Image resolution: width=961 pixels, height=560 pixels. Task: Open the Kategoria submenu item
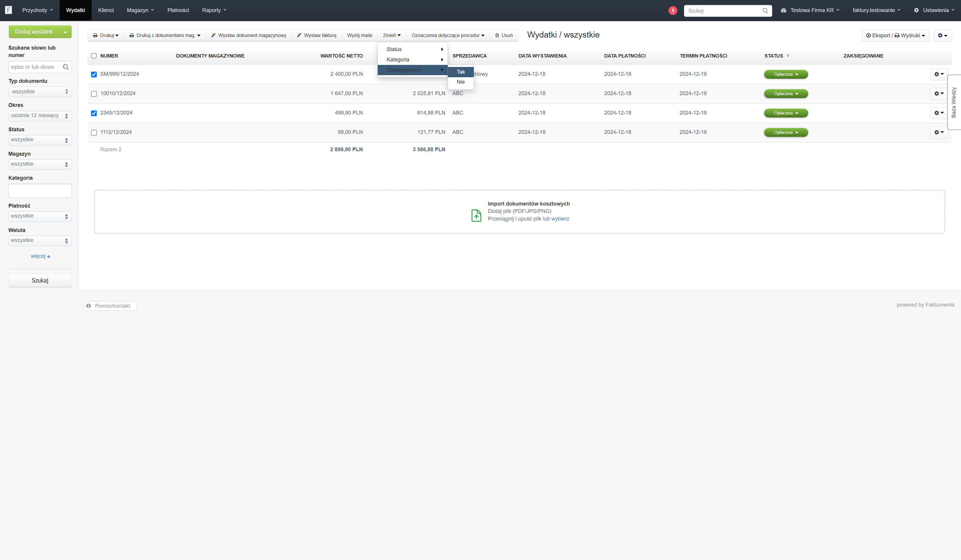click(x=412, y=60)
